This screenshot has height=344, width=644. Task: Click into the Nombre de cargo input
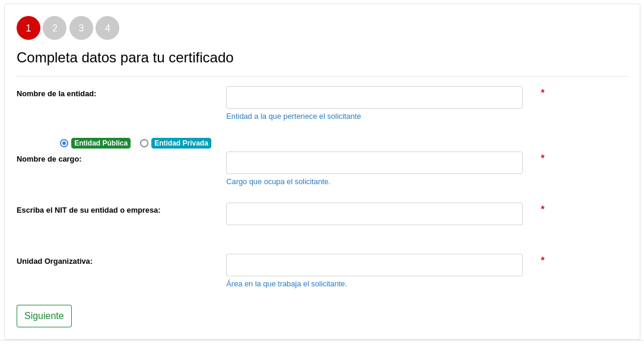(374, 163)
